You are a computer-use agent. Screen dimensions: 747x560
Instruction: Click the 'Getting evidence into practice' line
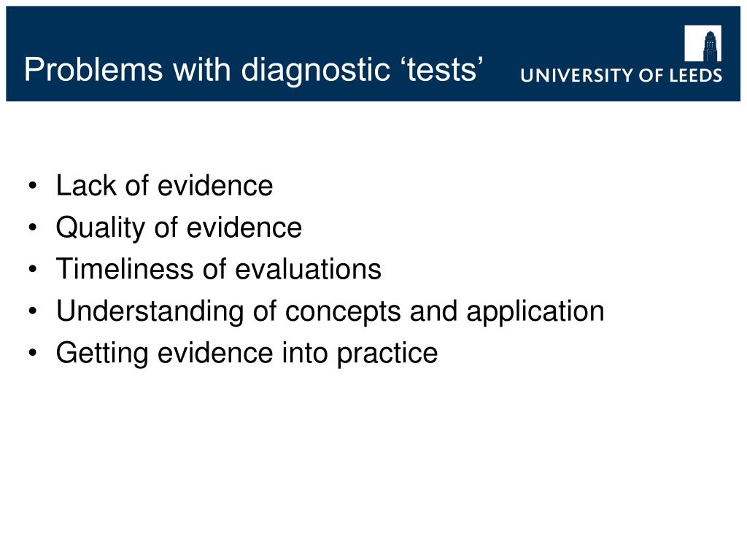click(x=247, y=354)
